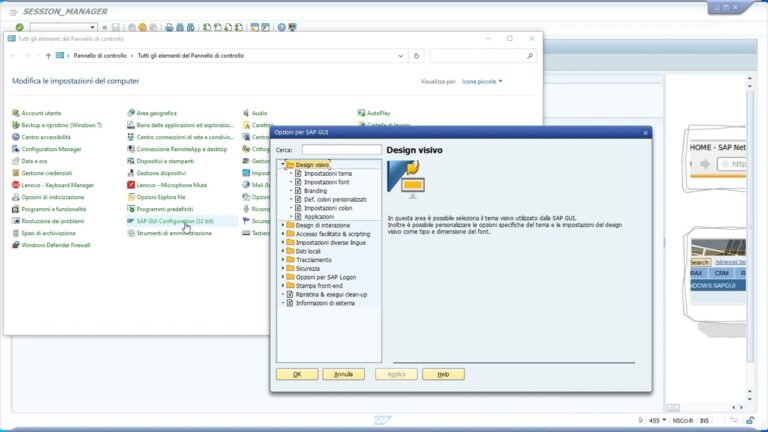Select Impostazioni colori tree item

(x=328, y=208)
